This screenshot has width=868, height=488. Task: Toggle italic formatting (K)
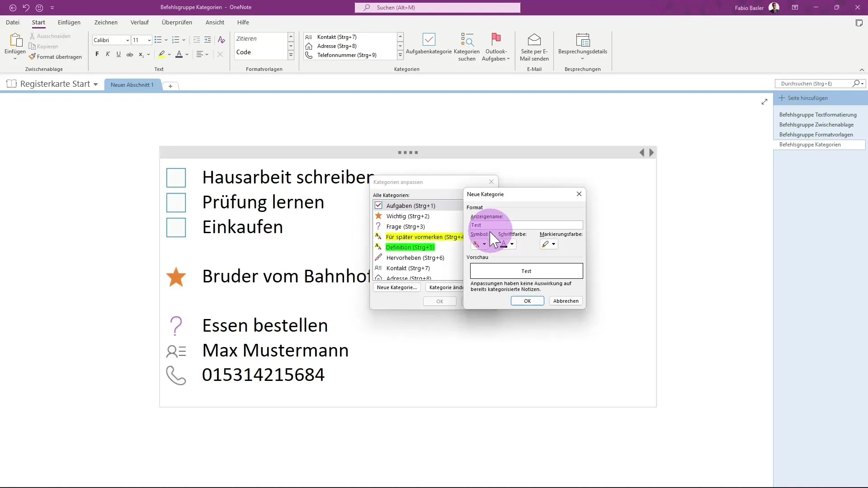(x=108, y=54)
